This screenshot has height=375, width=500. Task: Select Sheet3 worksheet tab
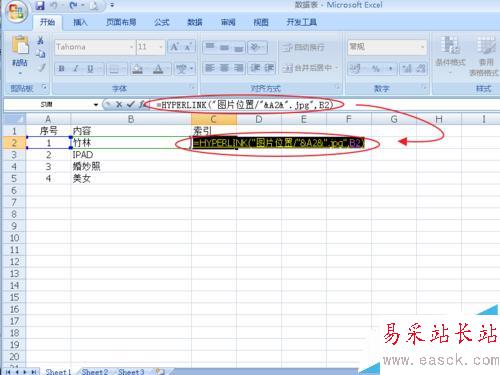click(x=131, y=371)
